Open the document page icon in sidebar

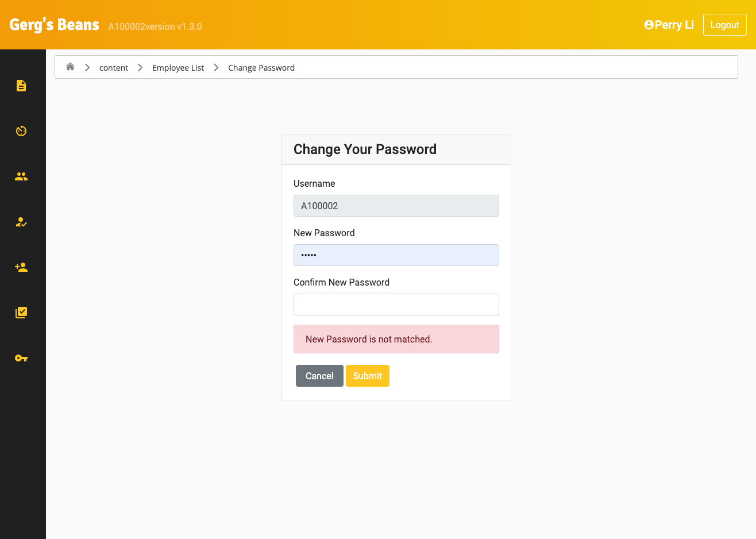21,86
